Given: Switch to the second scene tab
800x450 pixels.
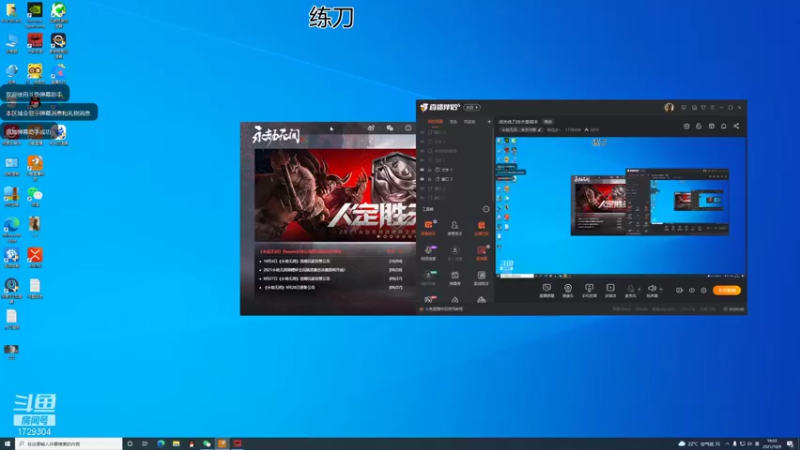Looking at the screenshot, I should point(453,121).
